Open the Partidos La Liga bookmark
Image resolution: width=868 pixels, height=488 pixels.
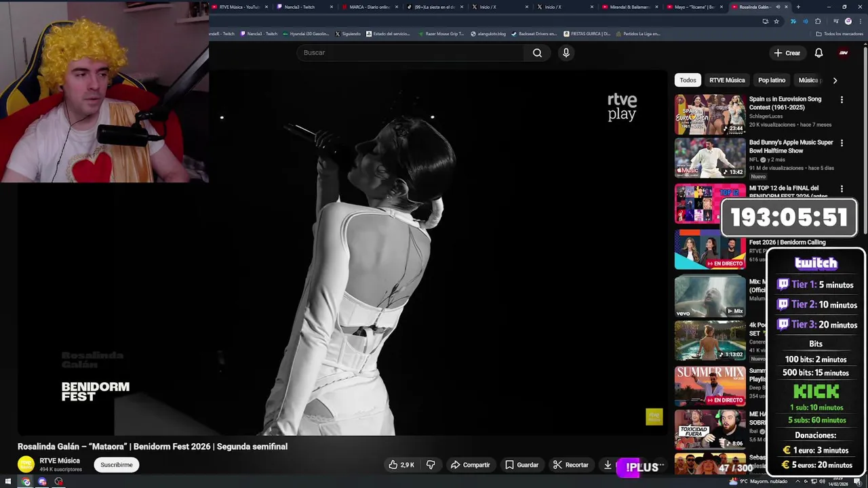point(638,34)
